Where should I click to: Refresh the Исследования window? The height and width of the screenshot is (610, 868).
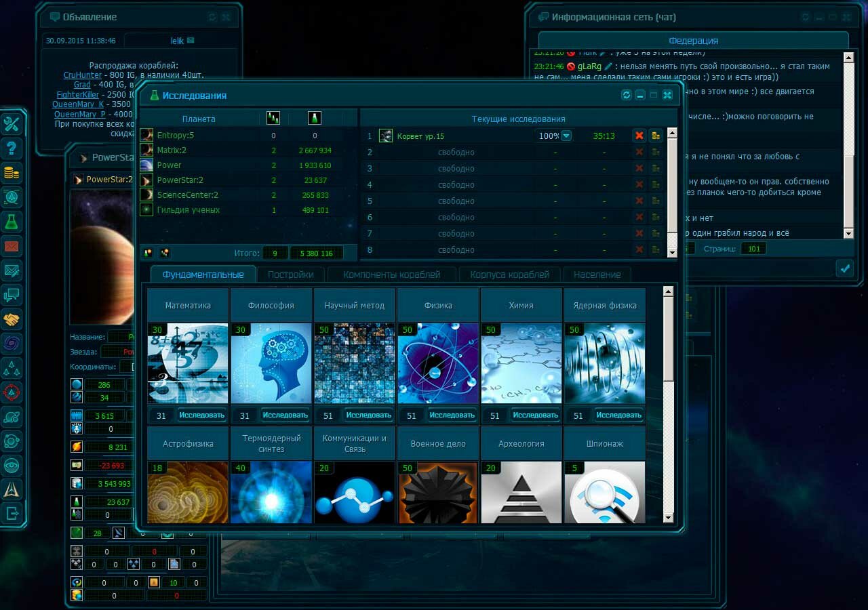[x=627, y=96]
